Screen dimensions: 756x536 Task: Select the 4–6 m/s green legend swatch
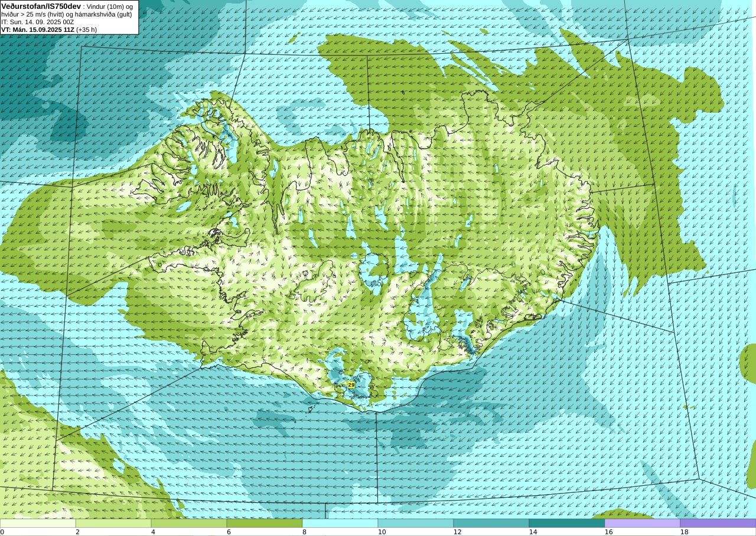pos(189,523)
